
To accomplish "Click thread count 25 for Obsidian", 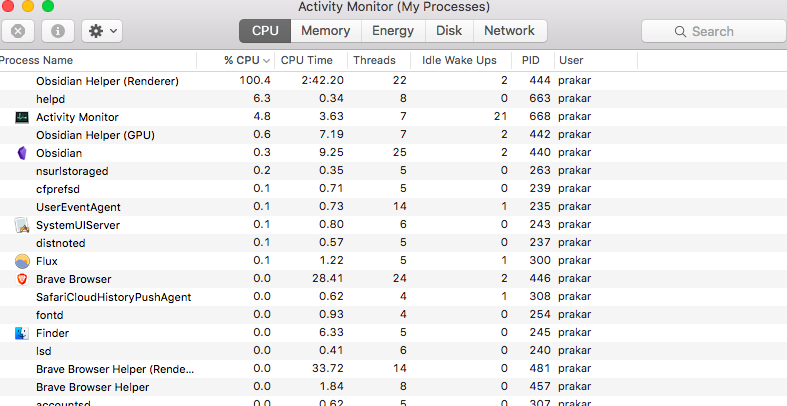I will point(400,152).
